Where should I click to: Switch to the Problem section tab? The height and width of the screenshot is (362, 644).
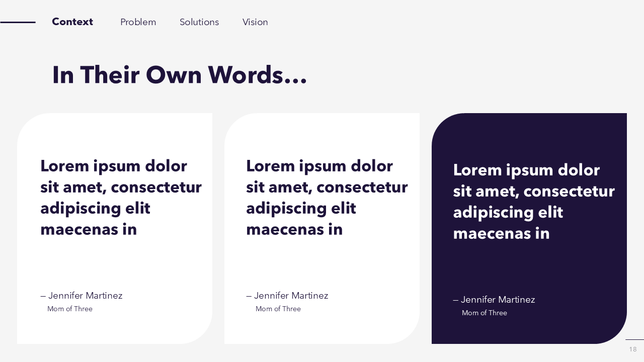(138, 22)
